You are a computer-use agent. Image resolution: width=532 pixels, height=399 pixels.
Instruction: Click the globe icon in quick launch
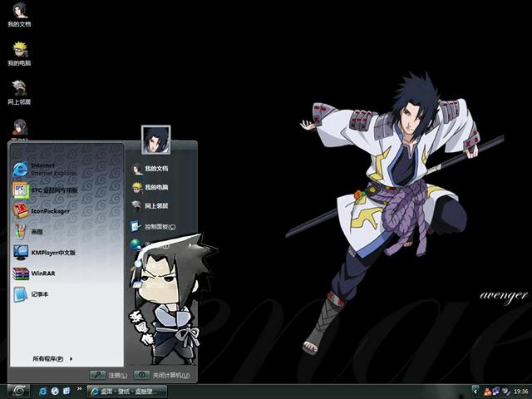[x=55, y=392]
